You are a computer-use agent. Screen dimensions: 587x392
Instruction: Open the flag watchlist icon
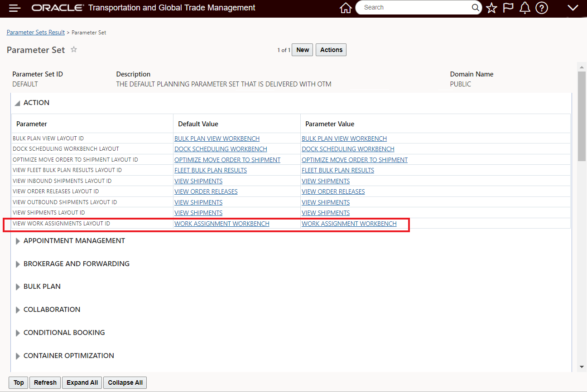pyautogui.click(x=508, y=8)
